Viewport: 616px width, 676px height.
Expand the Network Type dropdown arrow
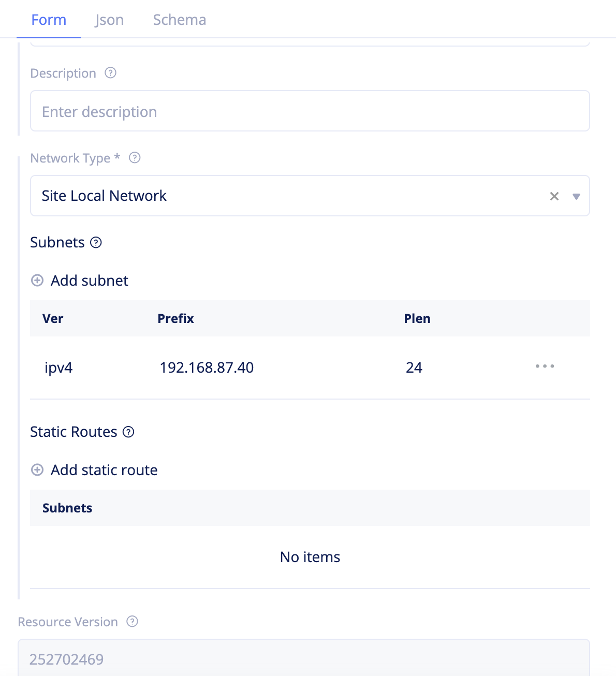[x=576, y=196]
